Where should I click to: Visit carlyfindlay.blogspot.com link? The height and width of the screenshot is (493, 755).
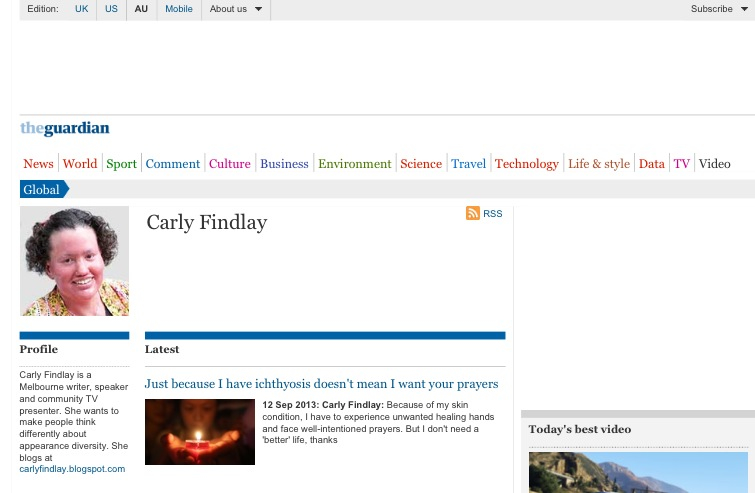tap(72, 469)
